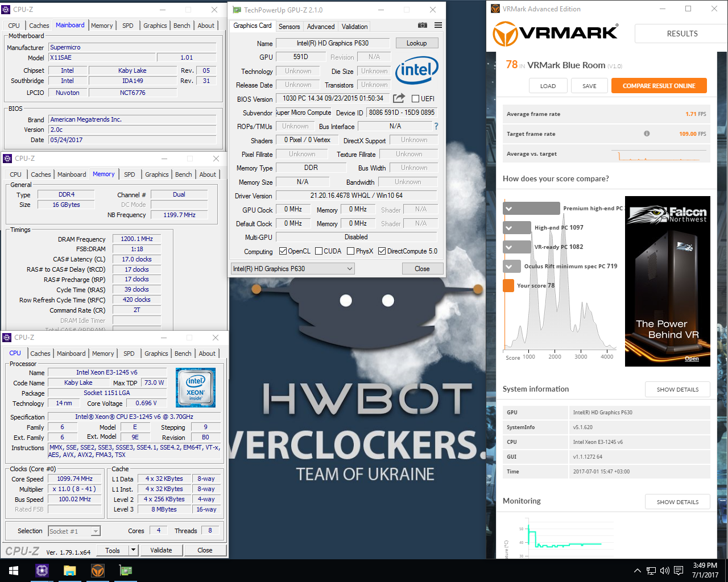Open the VRMark RESULTS tab
This screenshot has height=582, width=728.
(x=682, y=34)
